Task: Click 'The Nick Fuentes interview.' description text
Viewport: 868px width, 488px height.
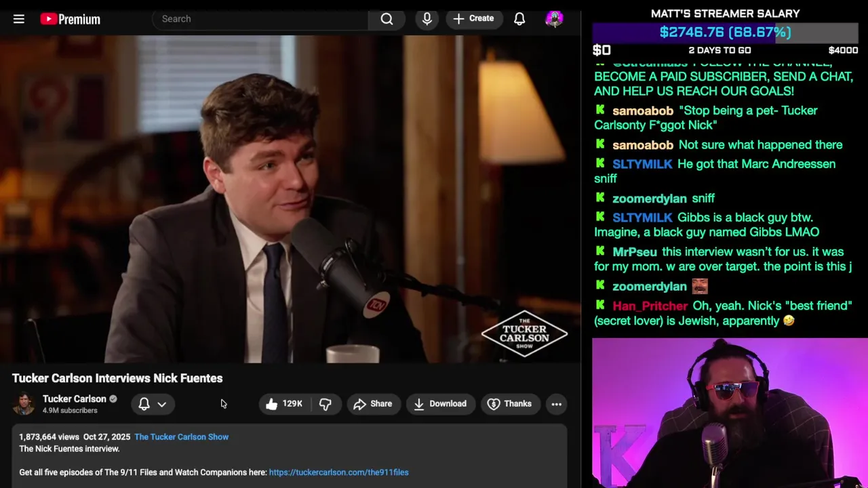Action: pos(69,449)
